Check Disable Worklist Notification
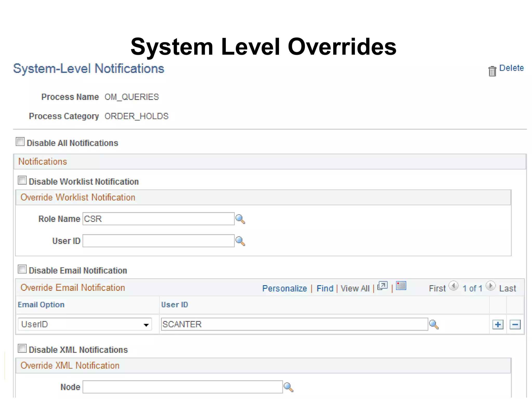Viewport: 532px width, 399px height. [22, 180]
